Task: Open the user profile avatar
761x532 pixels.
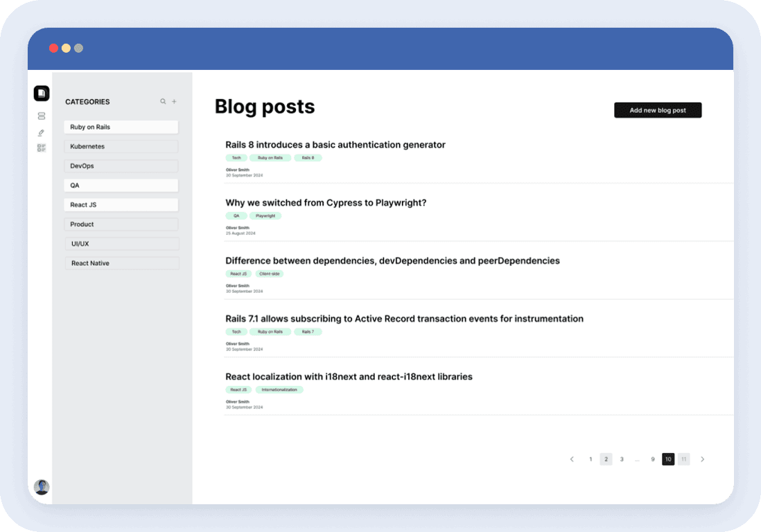Action: pos(42,487)
